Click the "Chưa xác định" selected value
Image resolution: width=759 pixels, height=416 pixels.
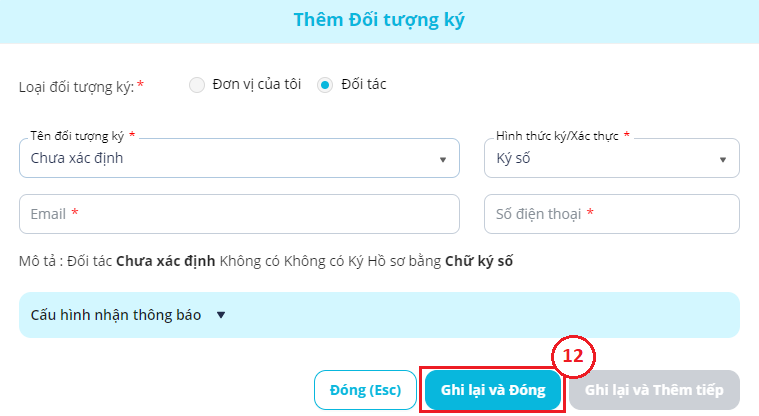click(x=77, y=158)
